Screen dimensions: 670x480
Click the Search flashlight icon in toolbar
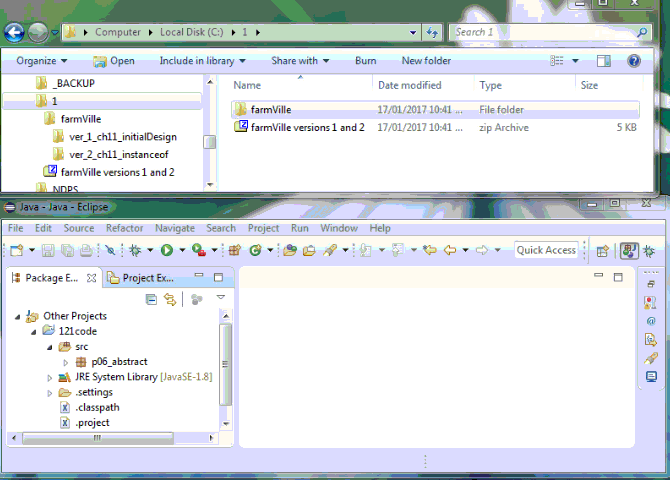point(329,250)
